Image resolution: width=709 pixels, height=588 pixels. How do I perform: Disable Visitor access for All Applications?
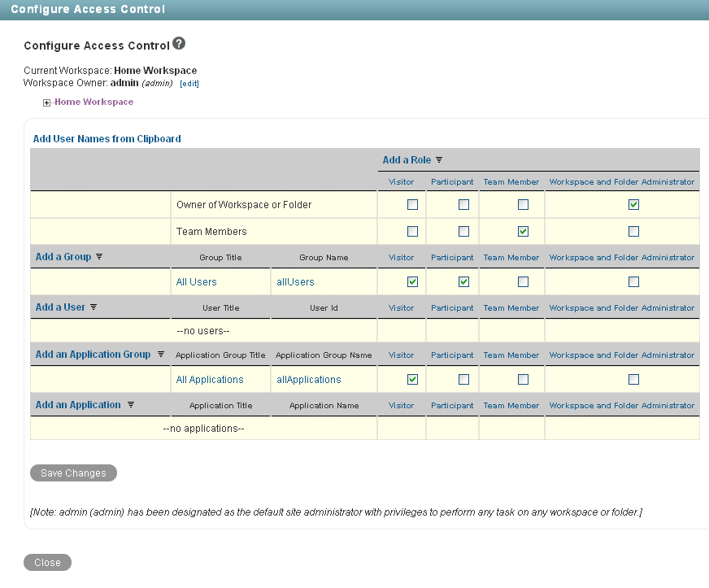[412, 379]
